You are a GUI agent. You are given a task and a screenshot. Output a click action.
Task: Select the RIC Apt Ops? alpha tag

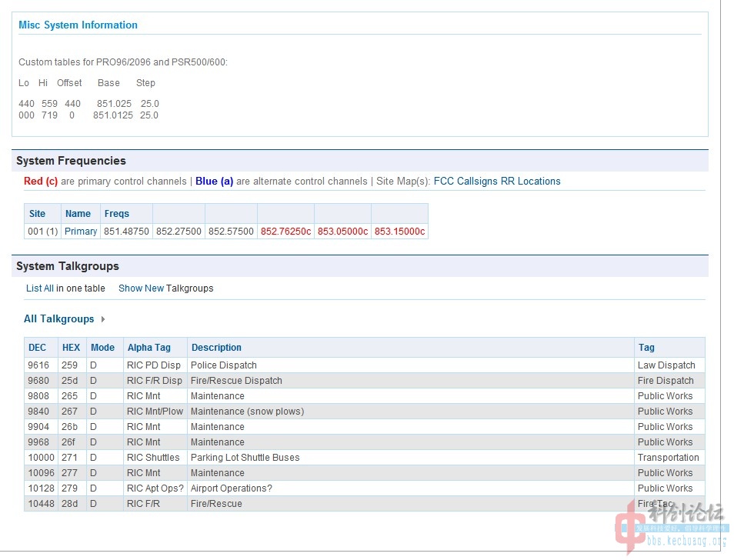155,489
